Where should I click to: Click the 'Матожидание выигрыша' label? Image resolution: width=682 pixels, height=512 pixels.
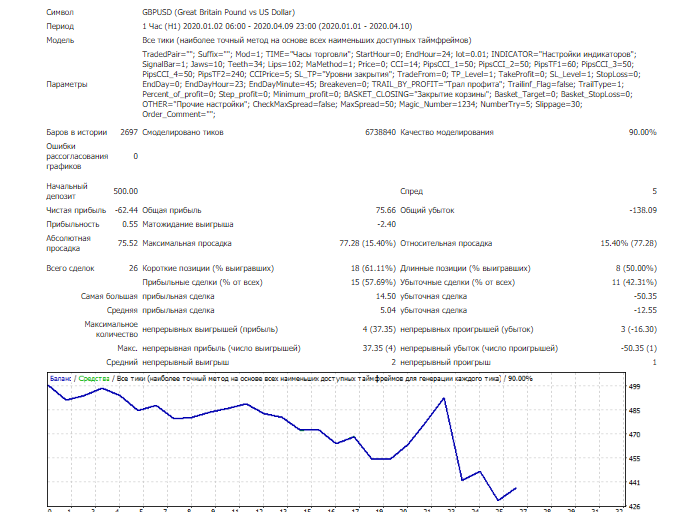click(188, 224)
